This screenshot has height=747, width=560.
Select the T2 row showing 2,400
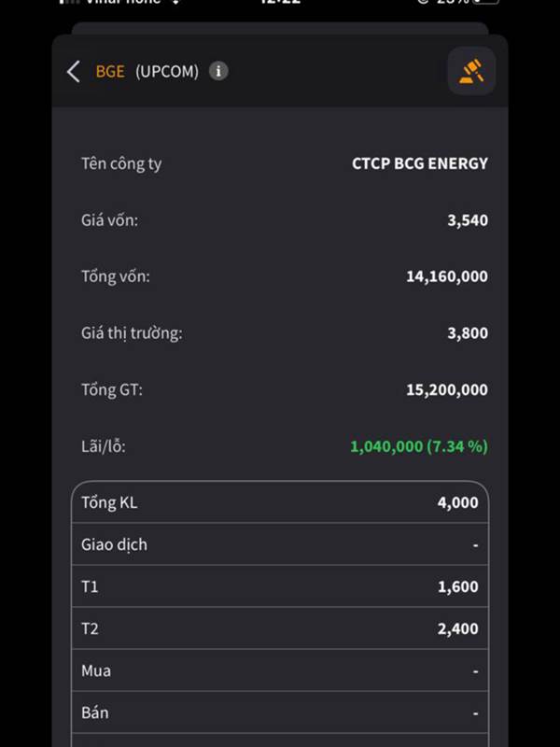(280, 628)
